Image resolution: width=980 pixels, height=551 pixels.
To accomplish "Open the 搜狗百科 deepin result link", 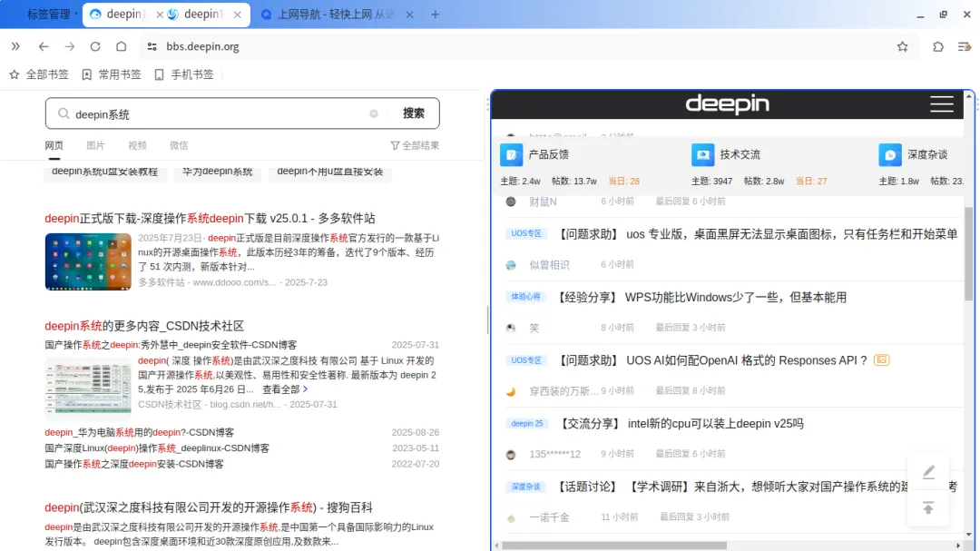I will click(208, 507).
